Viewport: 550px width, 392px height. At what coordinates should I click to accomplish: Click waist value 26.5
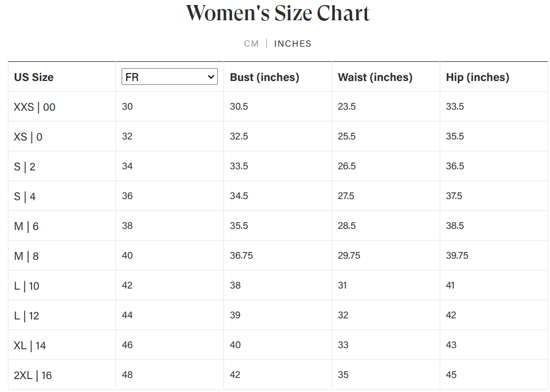(x=347, y=166)
